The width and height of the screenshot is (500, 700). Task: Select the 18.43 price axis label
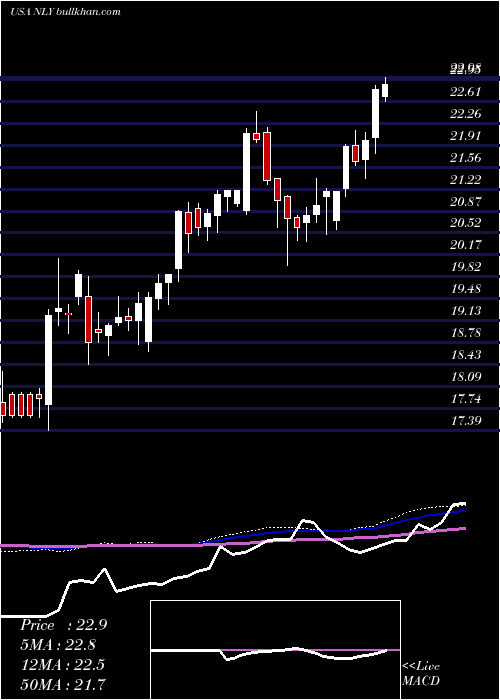click(x=466, y=354)
